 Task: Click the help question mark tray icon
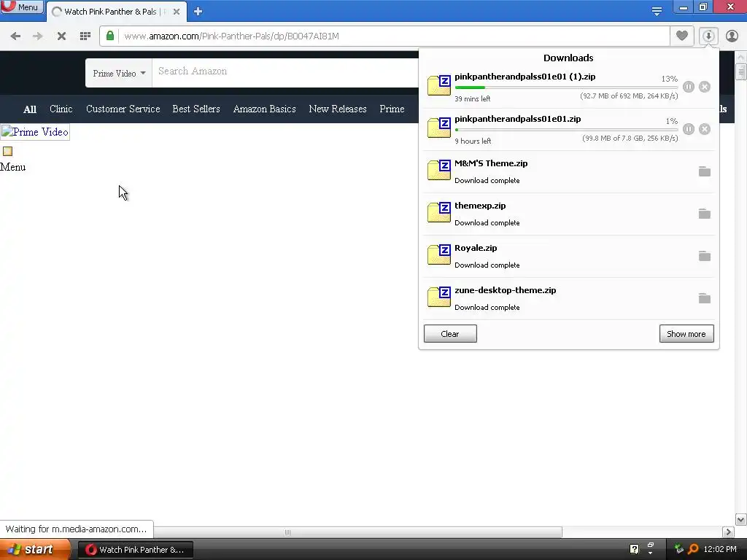(x=634, y=549)
